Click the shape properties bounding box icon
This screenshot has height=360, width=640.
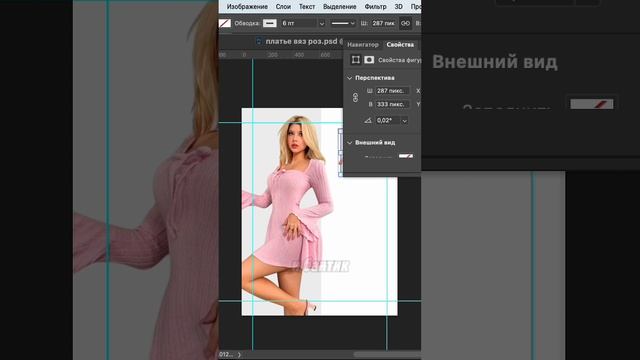(x=356, y=60)
